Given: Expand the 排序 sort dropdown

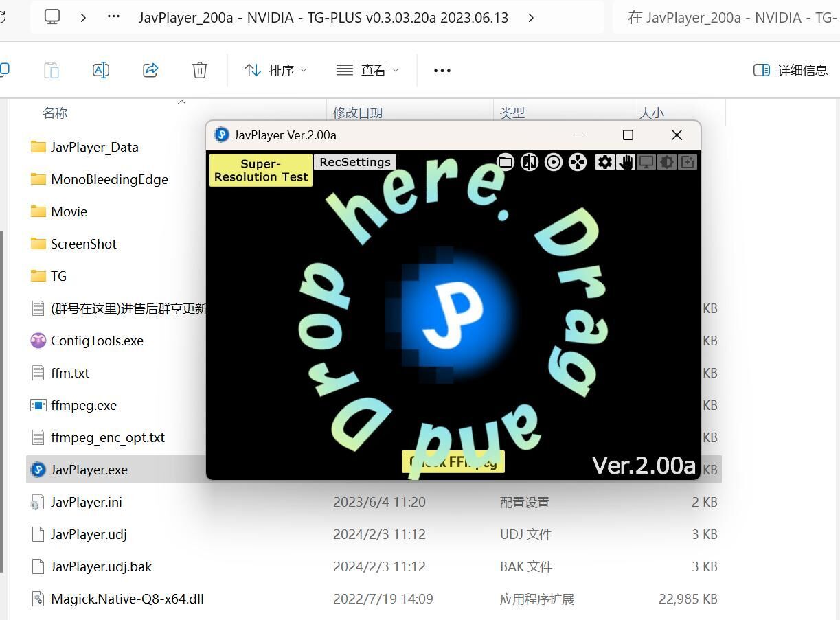Looking at the screenshot, I should pos(276,70).
